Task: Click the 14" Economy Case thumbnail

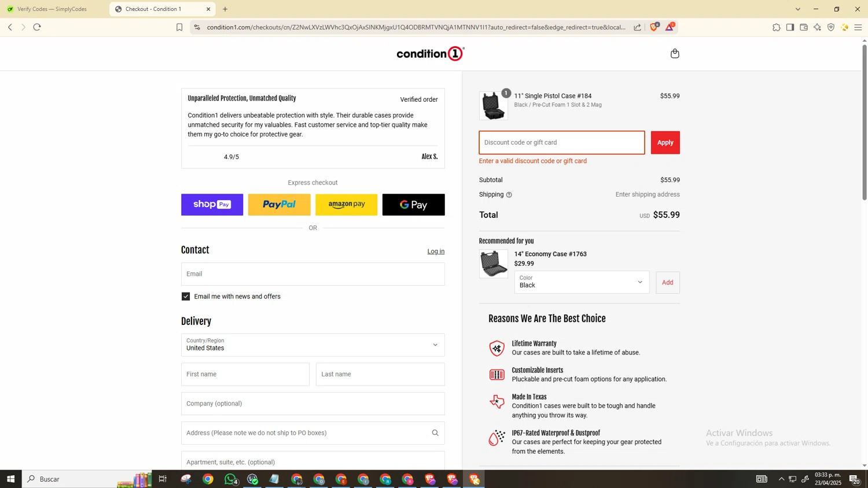Action: click(494, 264)
